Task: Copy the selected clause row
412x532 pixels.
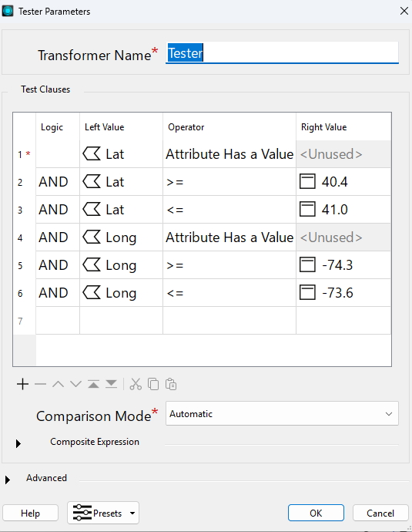Action: tap(153, 385)
